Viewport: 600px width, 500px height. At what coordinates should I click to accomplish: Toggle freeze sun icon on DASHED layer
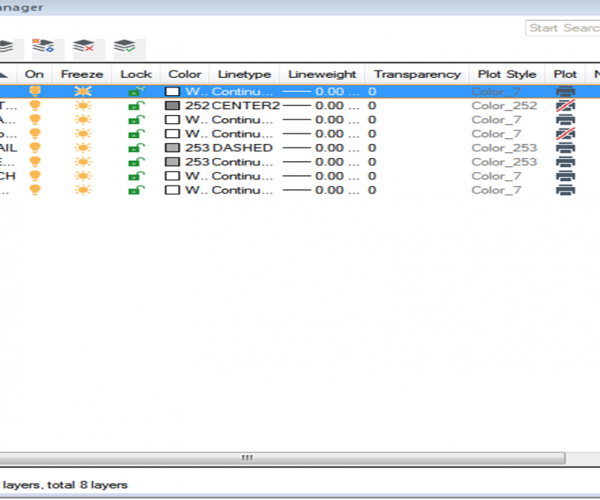(x=82, y=147)
